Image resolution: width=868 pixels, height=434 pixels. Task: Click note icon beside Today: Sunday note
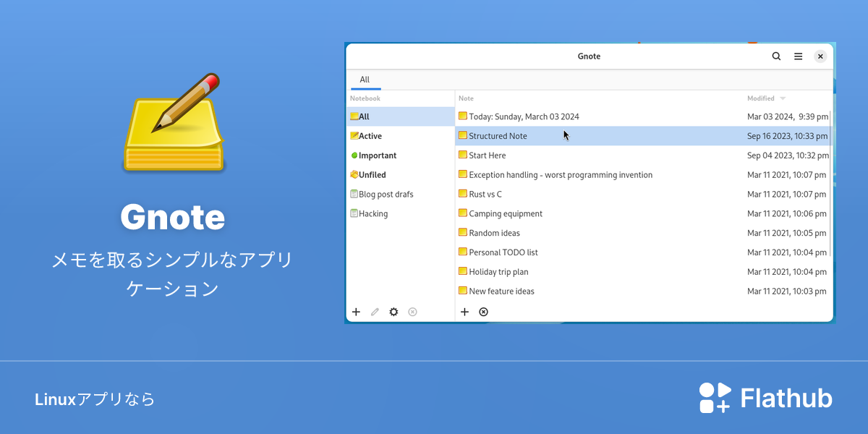[463, 116]
